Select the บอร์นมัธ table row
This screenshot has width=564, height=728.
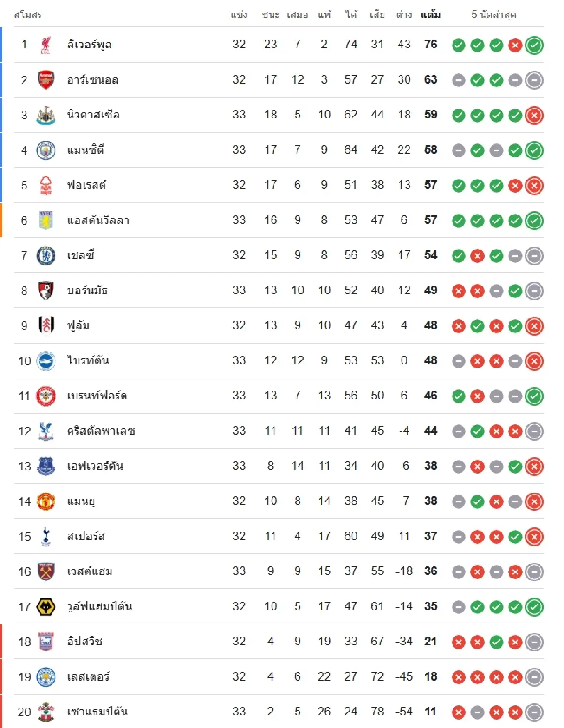pos(282,290)
